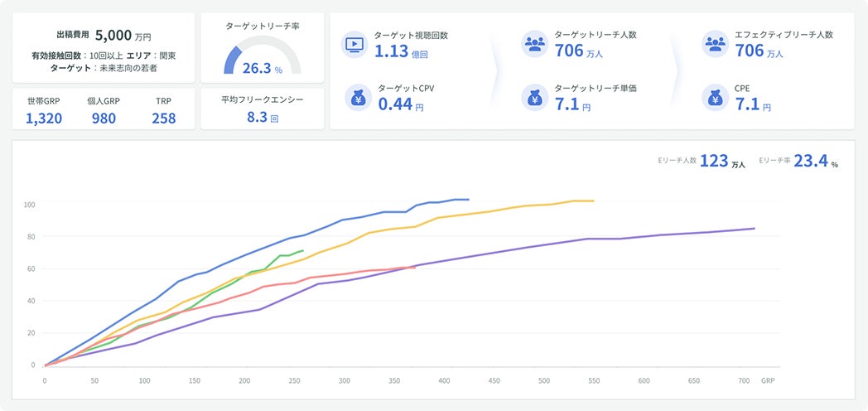Click the ターゲット視聴回数 value 1.13 億回
Image resolution: width=868 pixels, height=411 pixels.
pyautogui.click(x=401, y=52)
